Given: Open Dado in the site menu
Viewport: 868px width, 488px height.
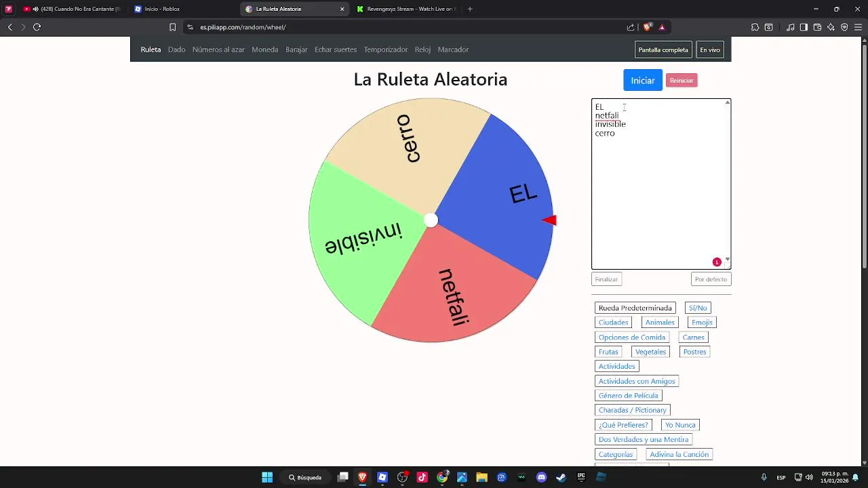Looking at the screenshot, I should click(176, 49).
